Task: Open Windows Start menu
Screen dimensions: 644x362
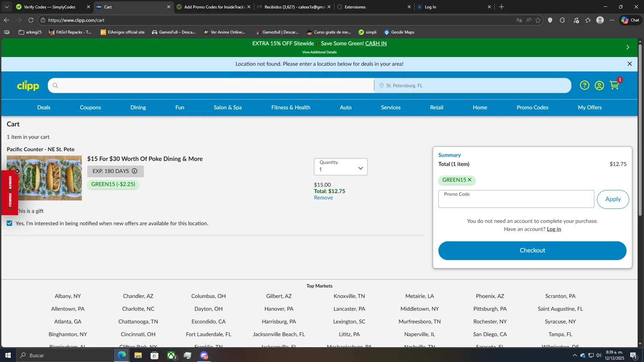Action: point(7,355)
